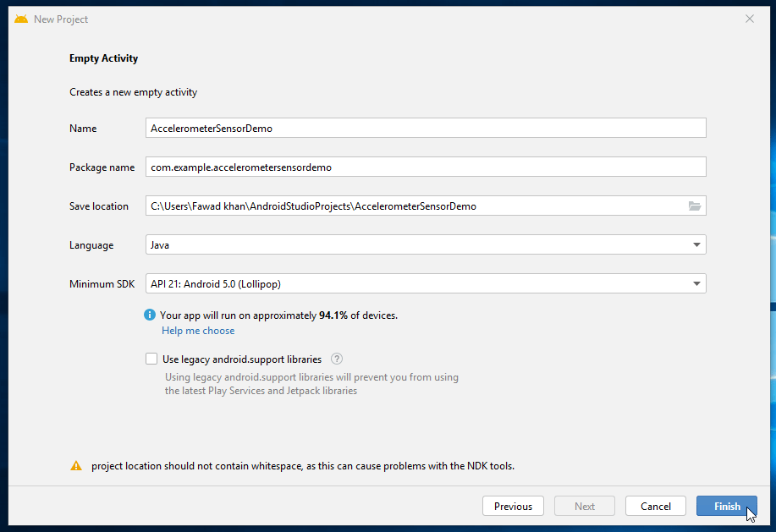Open the Help me choose link
This screenshot has width=776, height=532.
click(x=197, y=330)
